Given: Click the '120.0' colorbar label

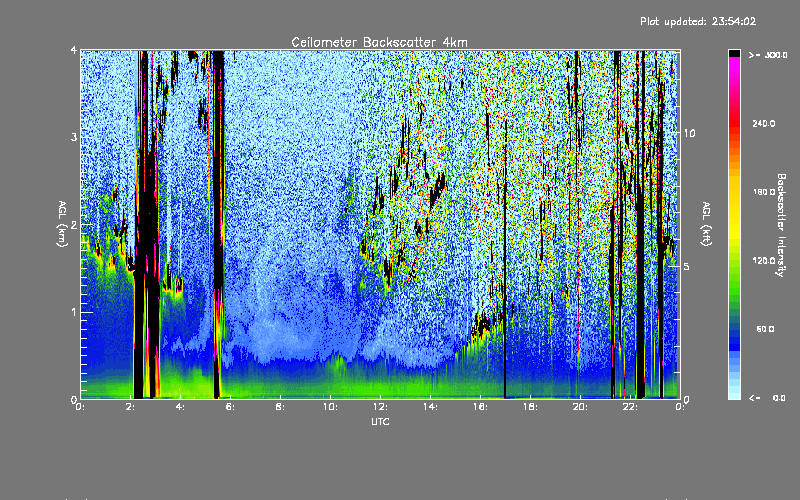Looking at the screenshot, I should (764, 261).
